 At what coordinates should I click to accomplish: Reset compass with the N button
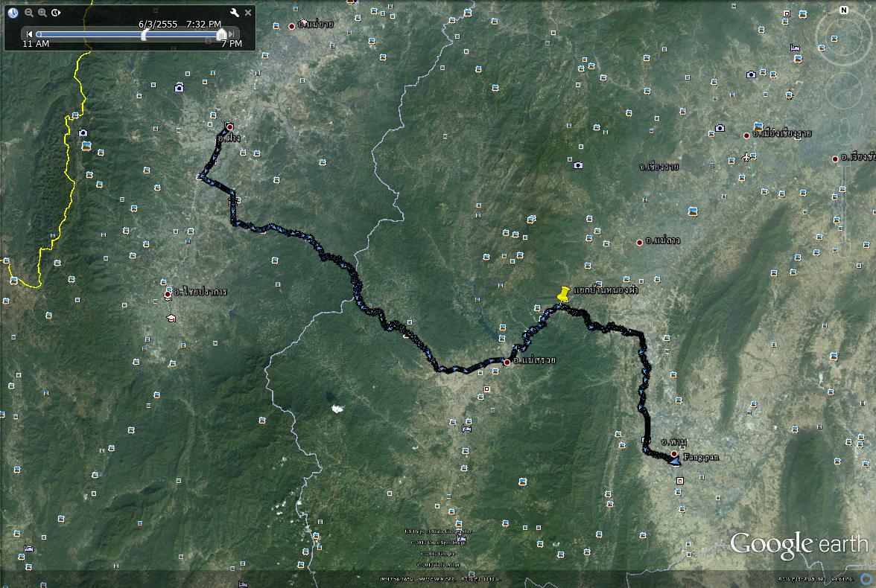(844, 10)
